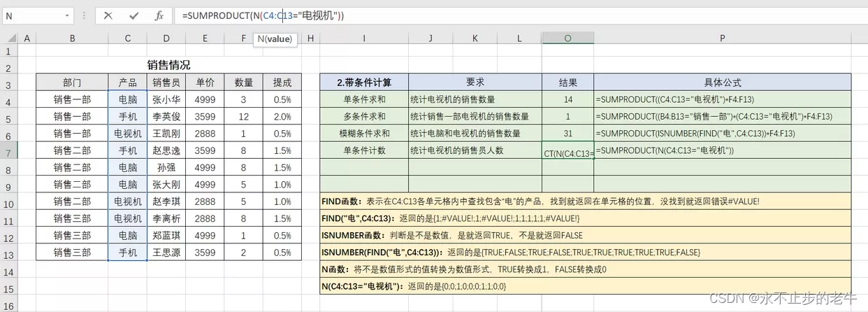Click the 产品 header cell
Viewport: 868px width, 312px height.
point(128,83)
